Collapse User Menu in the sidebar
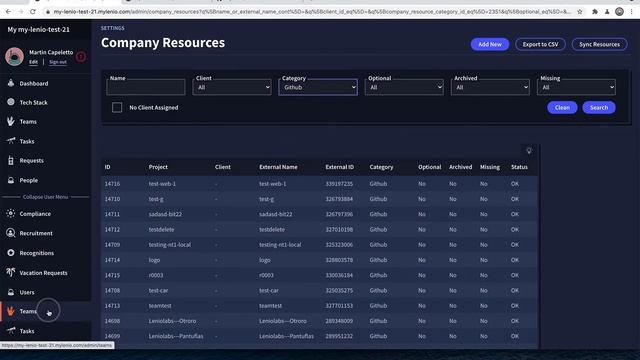Screen dimensions: 640x360 click(x=45, y=197)
